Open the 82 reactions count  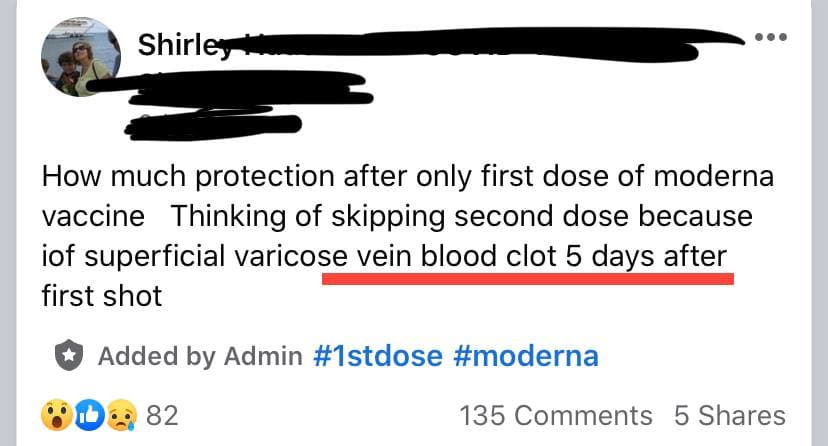[x=162, y=415]
